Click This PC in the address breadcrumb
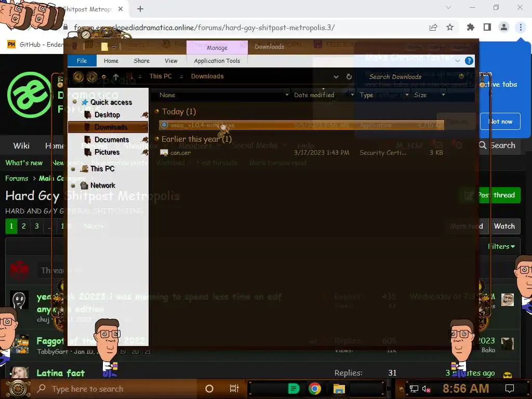The width and height of the screenshot is (532, 399). pos(161,76)
